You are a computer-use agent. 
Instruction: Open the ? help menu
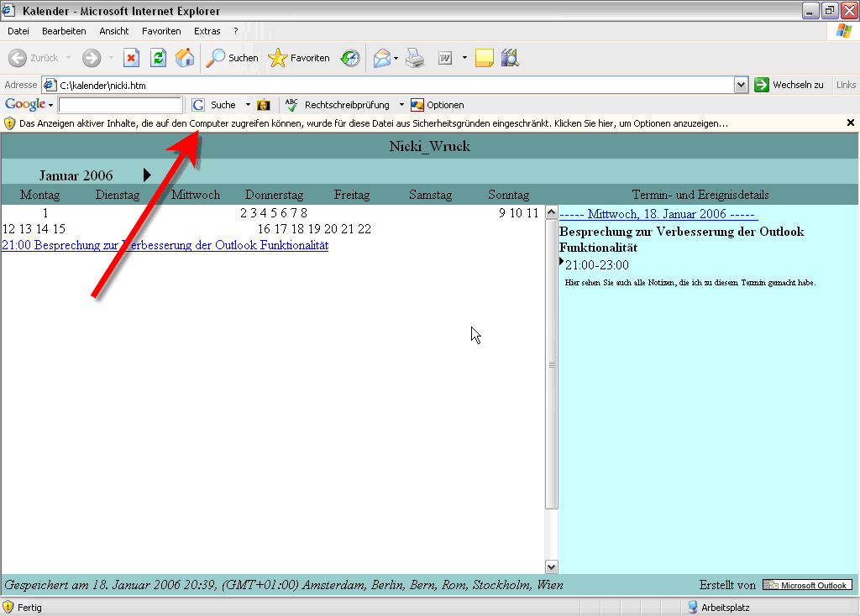coord(236,31)
